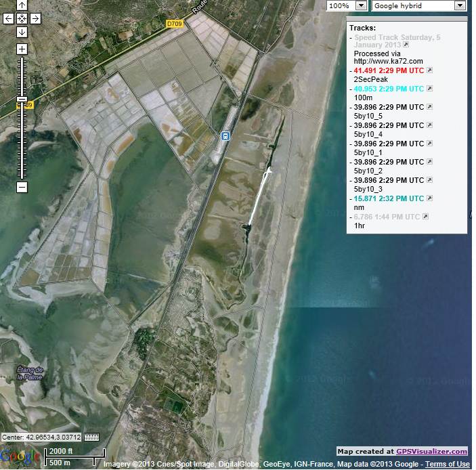
Task: Click the train station marker on map
Action: (x=225, y=135)
